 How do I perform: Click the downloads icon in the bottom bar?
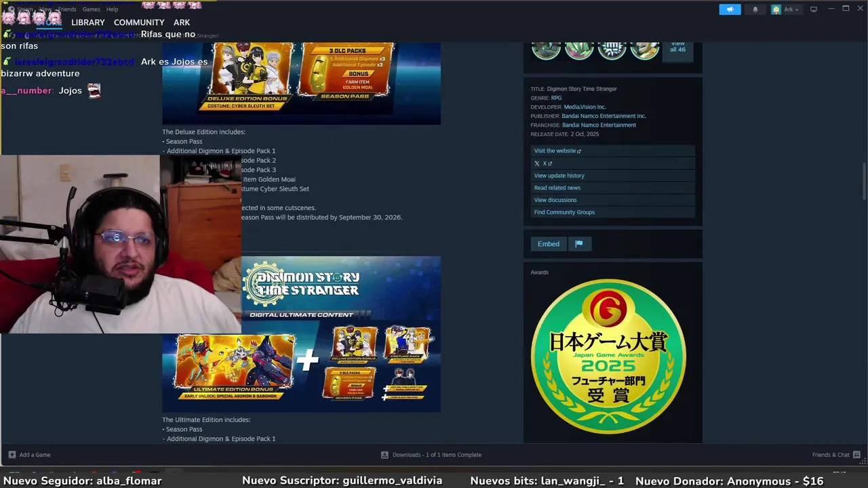(x=384, y=455)
